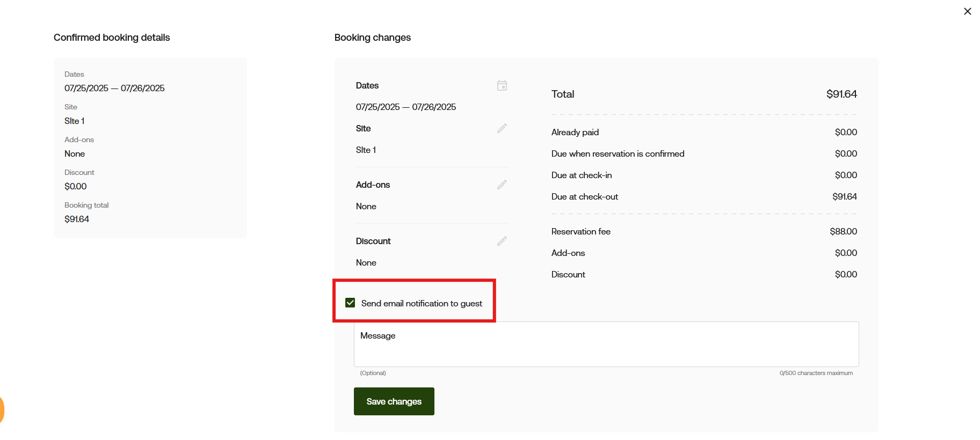Select the Add-ons $0.00 value in totals
Image resolution: width=980 pixels, height=440 pixels.
coord(846,253)
